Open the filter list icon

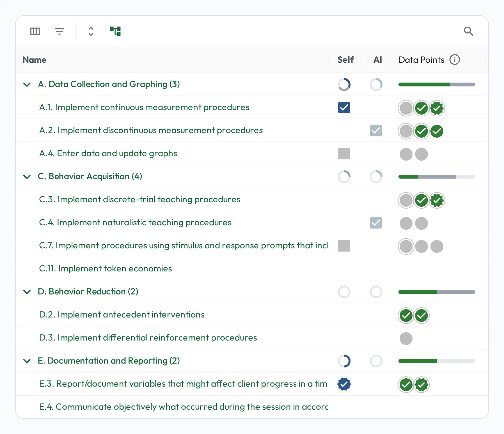click(59, 31)
